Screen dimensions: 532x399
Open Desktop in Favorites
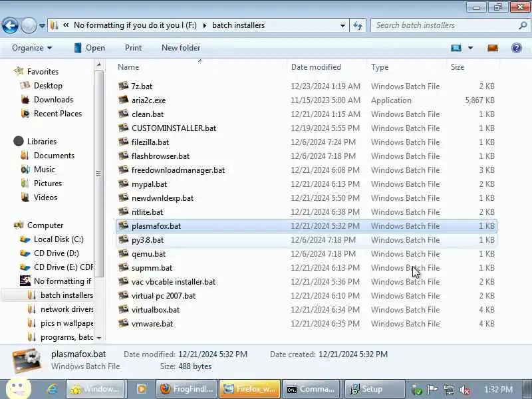click(48, 86)
